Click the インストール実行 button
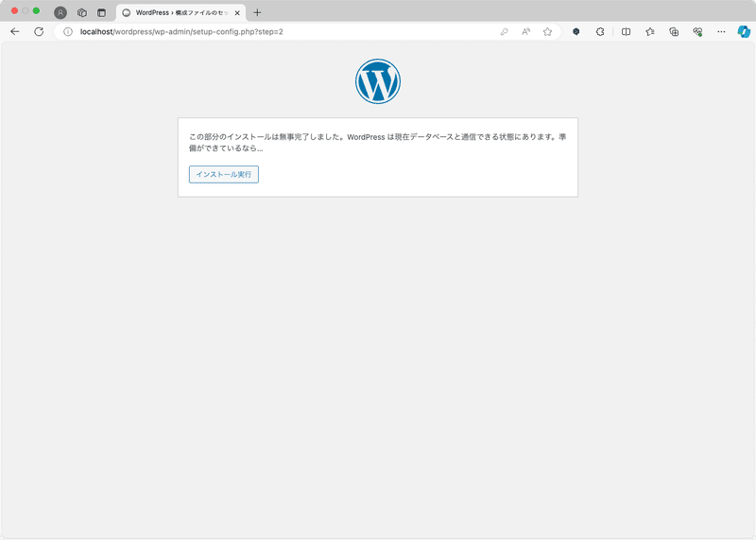 (224, 174)
